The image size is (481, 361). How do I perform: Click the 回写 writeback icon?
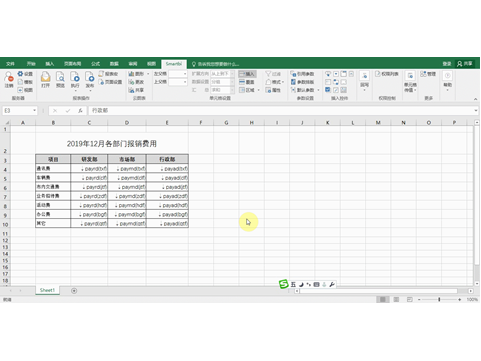[x=364, y=76]
